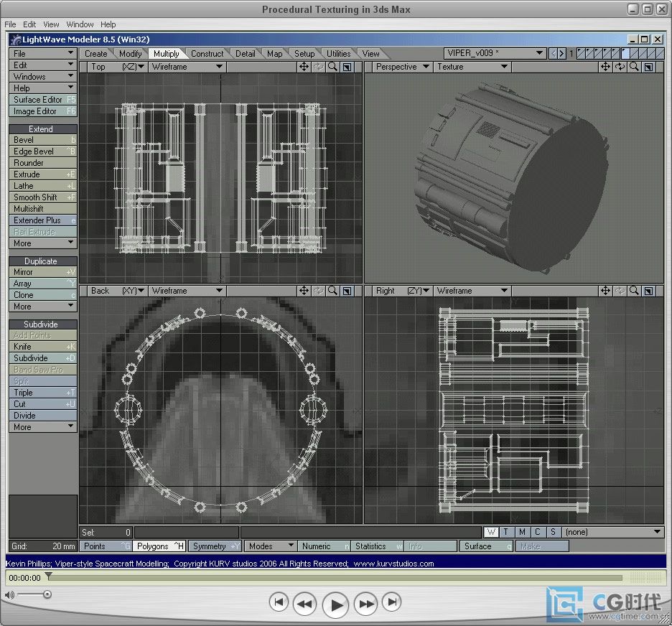This screenshot has height=626, width=672.
Task: Maximize the Perspective viewport with its expand icon
Action: [649, 67]
